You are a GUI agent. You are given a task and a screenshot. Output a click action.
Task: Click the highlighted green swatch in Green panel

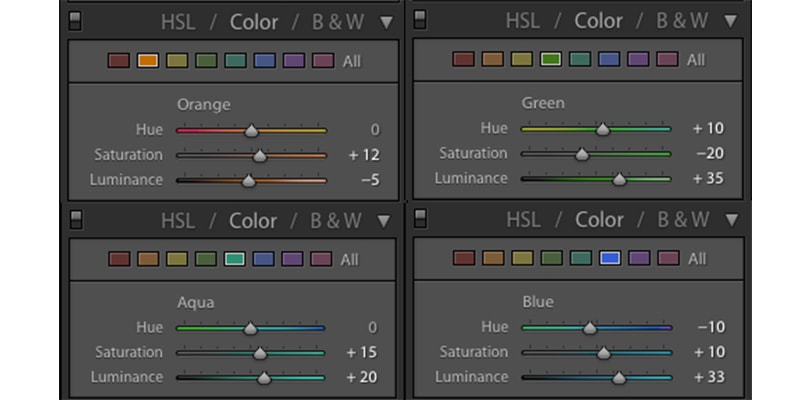point(550,60)
